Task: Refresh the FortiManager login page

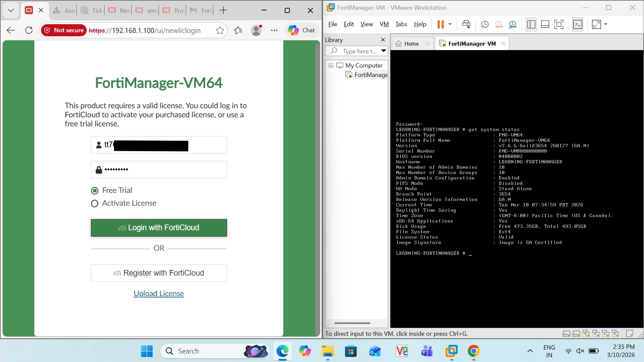Action: pyautogui.click(x=29, y=30)
